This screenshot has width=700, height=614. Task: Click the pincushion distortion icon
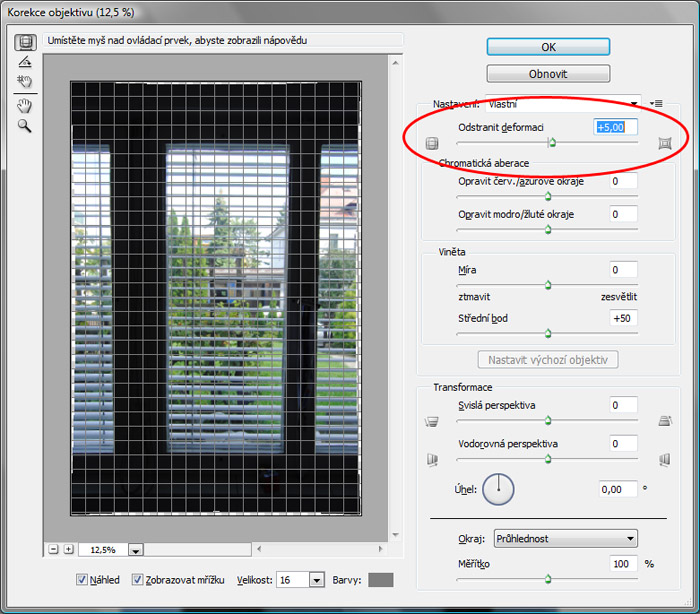coord(664,143)
